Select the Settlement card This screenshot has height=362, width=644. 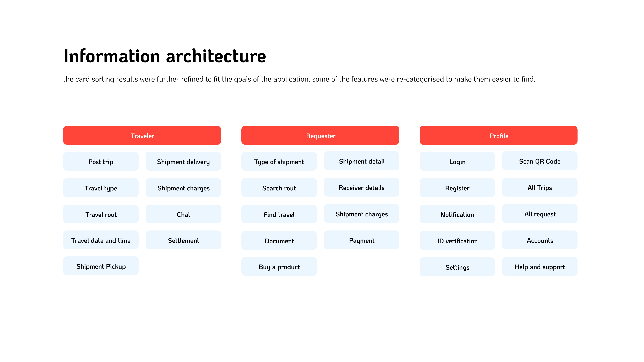pos(184,240)
